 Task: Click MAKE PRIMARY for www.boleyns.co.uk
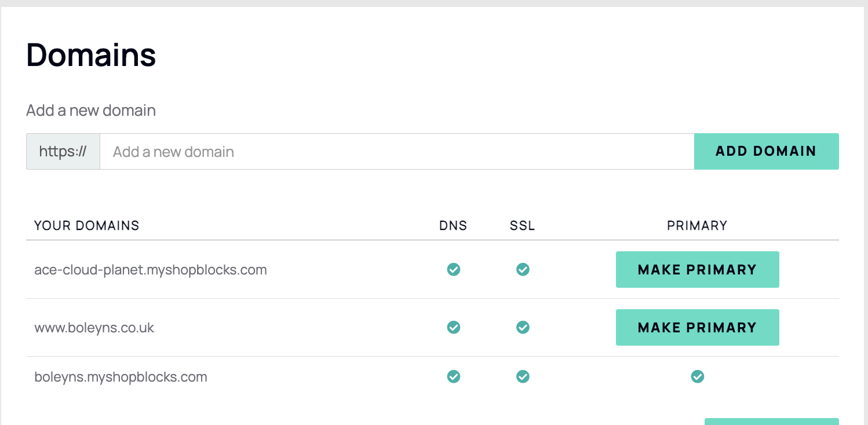pos(697,327)
